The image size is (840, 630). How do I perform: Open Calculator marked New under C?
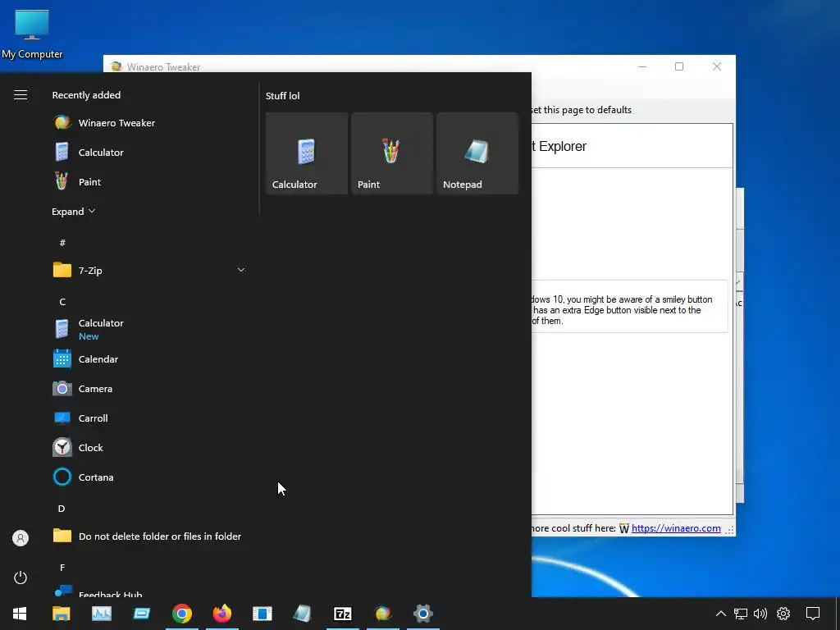click(149, 329)
